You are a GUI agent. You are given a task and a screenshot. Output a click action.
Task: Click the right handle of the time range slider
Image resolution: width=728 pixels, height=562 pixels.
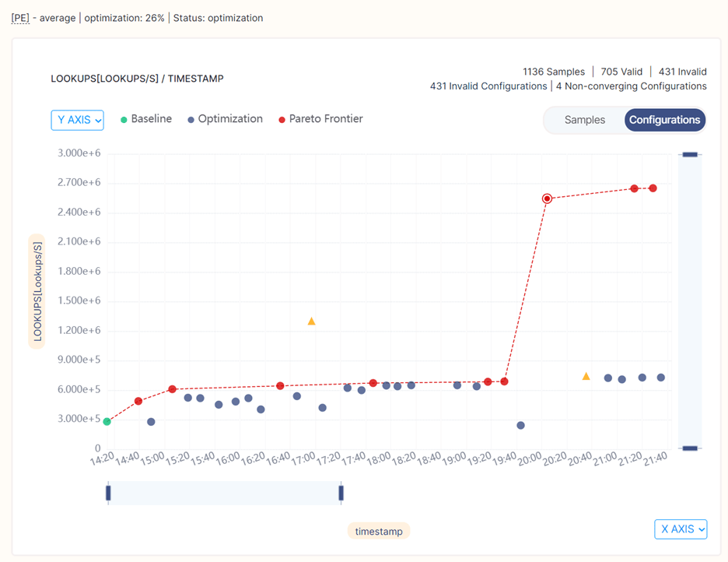coord(341,493)
